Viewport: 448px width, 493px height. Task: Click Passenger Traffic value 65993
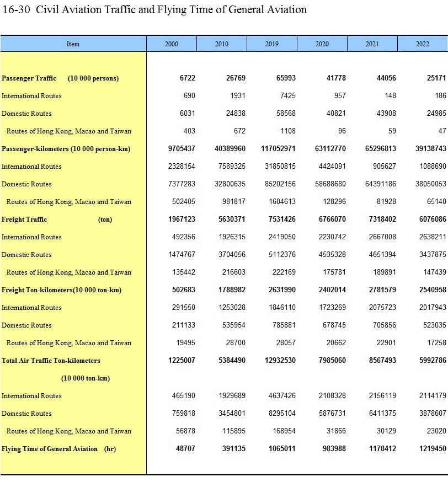[286, 78]
